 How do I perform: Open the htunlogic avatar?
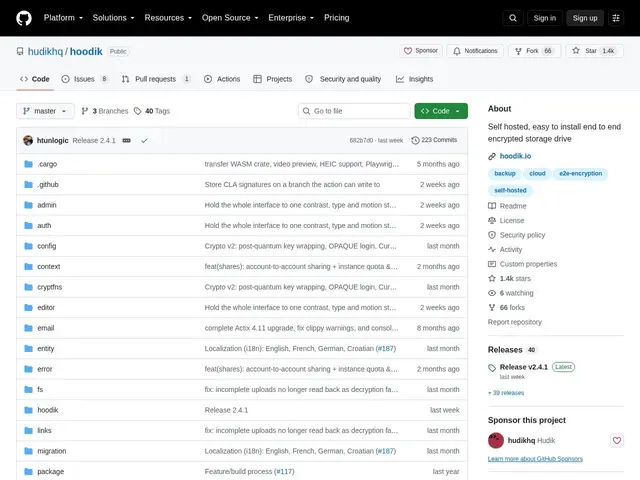click(28, 140)
